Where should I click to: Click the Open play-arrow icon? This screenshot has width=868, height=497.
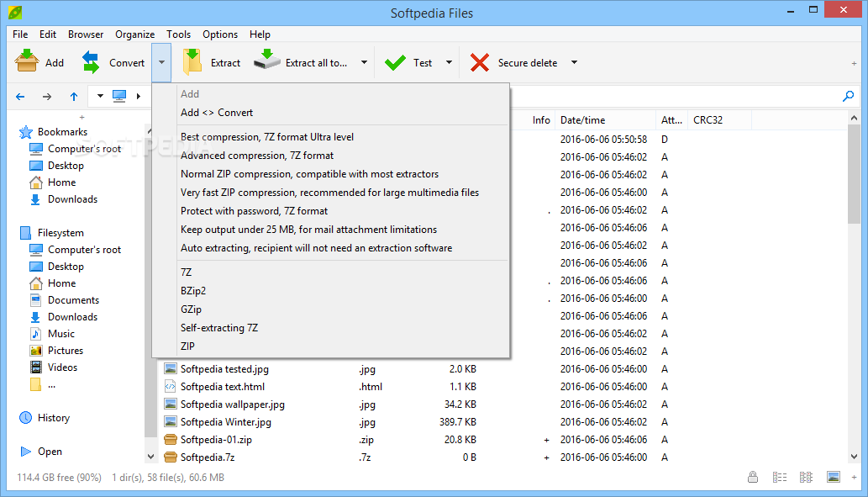(25, 452)
